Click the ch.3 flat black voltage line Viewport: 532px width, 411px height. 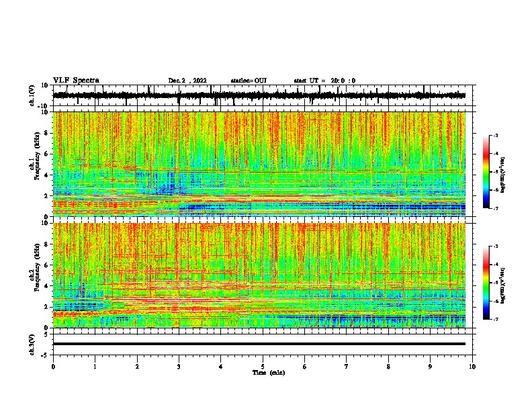click(259, 344)
